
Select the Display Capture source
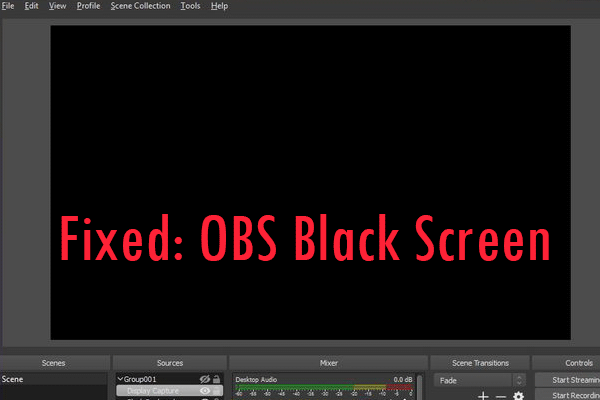(x=170, y=391)
